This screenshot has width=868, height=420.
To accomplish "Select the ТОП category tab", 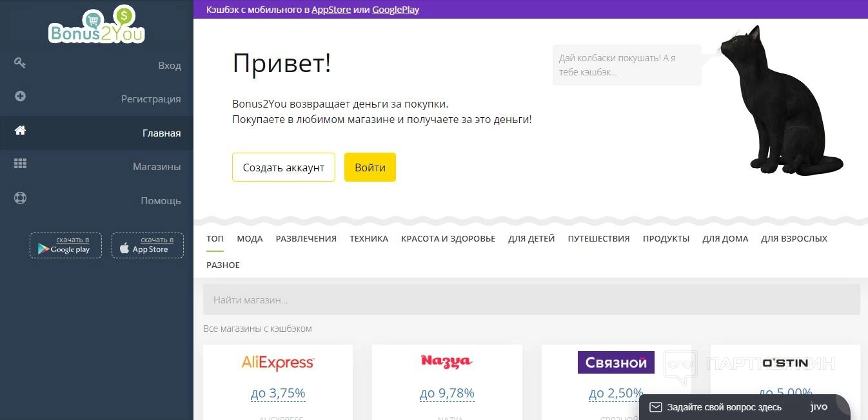I will click(x=215, y=238).
